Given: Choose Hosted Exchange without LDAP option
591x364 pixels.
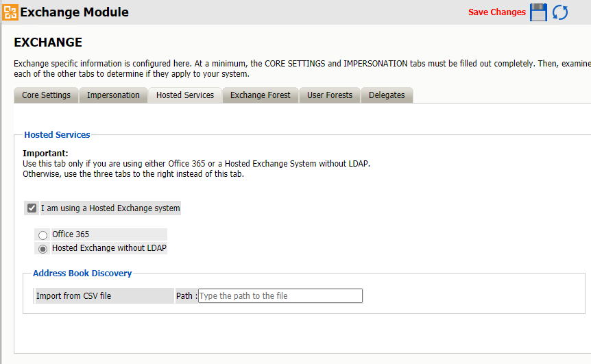Looking at the screenshot, I should click(x=43, y=249).
